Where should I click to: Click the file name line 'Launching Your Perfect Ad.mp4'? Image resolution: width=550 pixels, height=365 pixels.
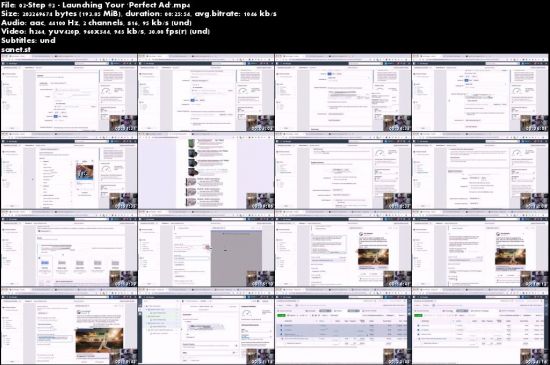pos(96,5)
